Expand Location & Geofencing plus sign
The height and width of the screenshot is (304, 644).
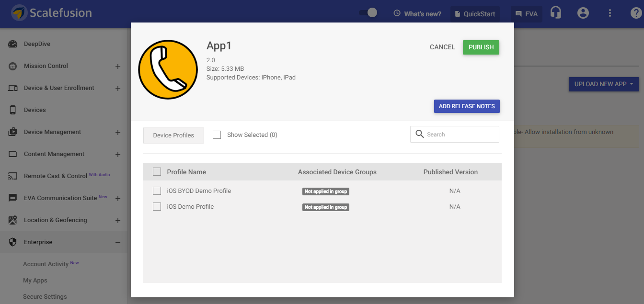click(118, 221)
